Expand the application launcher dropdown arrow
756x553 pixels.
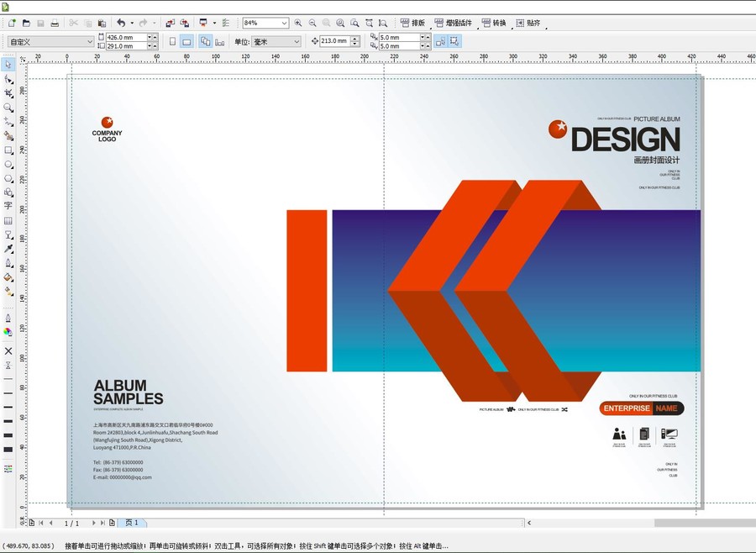click(214, 23)
